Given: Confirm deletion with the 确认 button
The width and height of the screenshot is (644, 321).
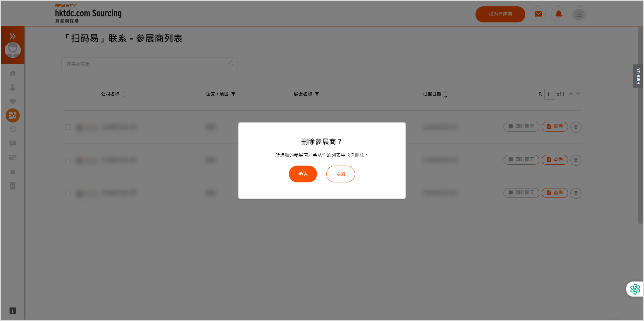Looking at the screenshot, I should [x=303, y=174].
